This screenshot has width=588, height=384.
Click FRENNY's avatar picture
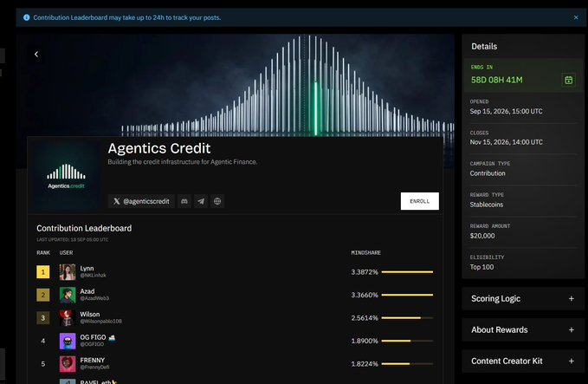tap(68, 364)
